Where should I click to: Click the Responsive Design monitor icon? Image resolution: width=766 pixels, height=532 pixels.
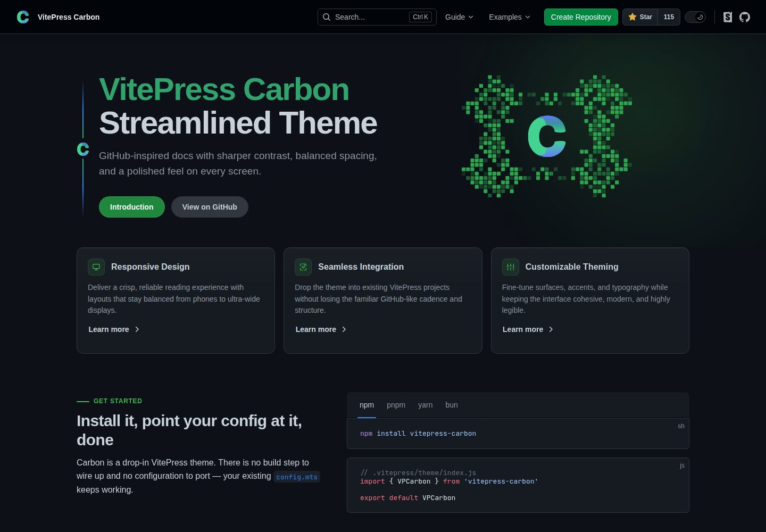[x=96, y=267]
